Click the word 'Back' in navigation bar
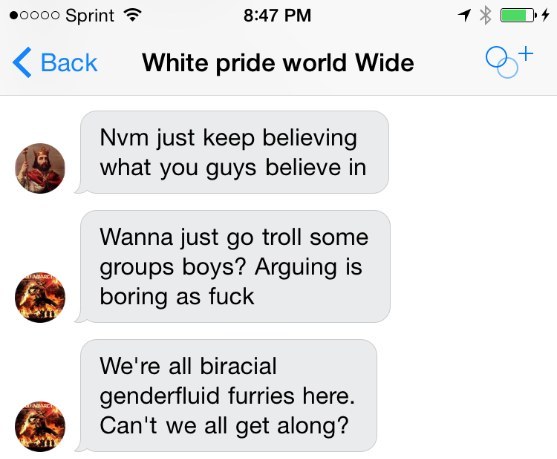Image resolution: width=557 pixels, height=459 pixels. [69, 63]
